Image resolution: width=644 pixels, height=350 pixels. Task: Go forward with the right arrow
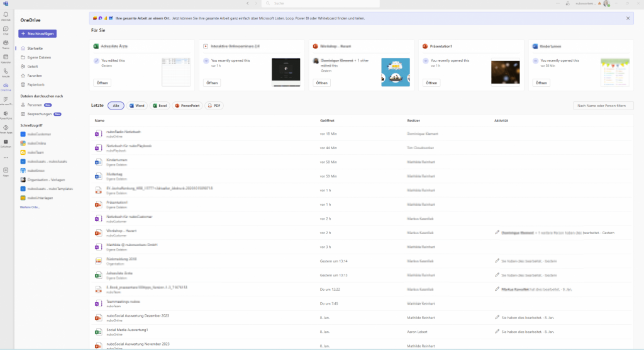tap(257, 3)
